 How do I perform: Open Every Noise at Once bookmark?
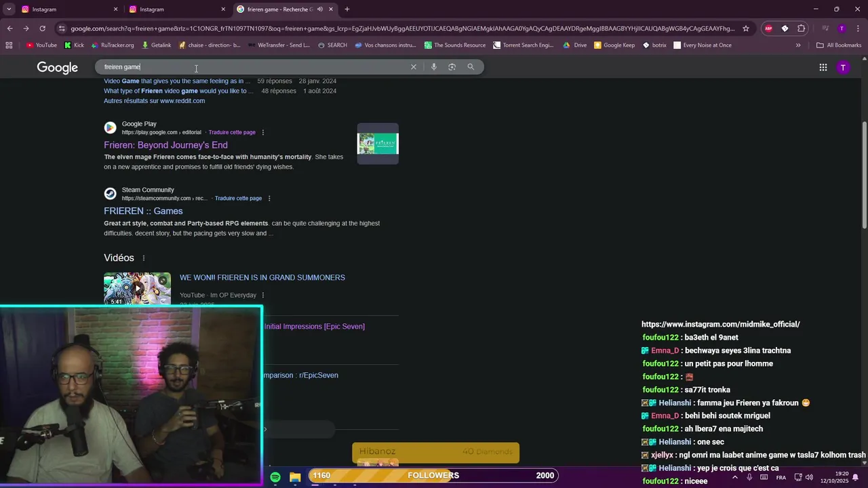pyautogui.click(x=703, y=45)
